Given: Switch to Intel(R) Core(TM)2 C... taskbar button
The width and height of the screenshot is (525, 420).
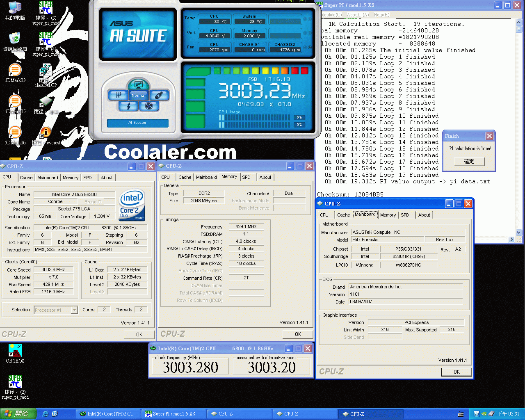Looking at the screenshot, I should pos(108,414).
